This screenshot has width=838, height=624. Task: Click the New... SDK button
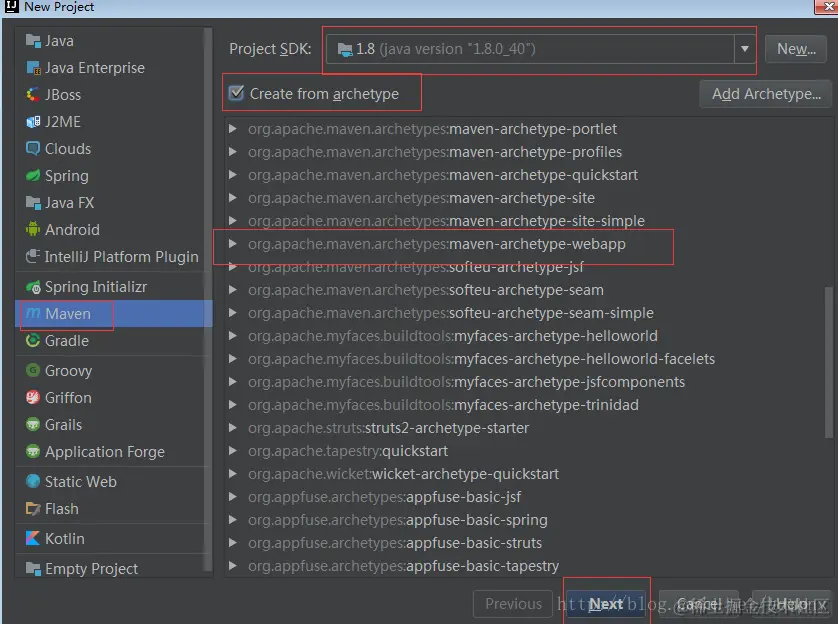click(x=796, y=49)
